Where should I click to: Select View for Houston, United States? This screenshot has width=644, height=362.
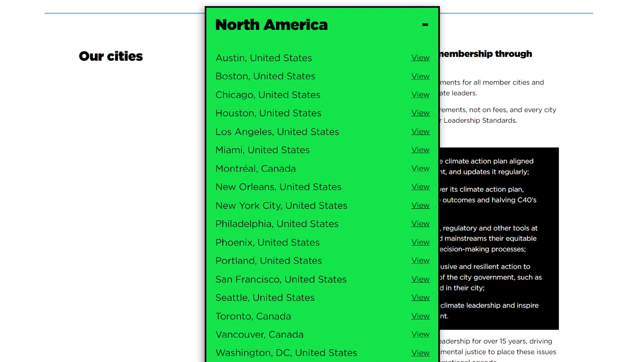pos(420,113)
